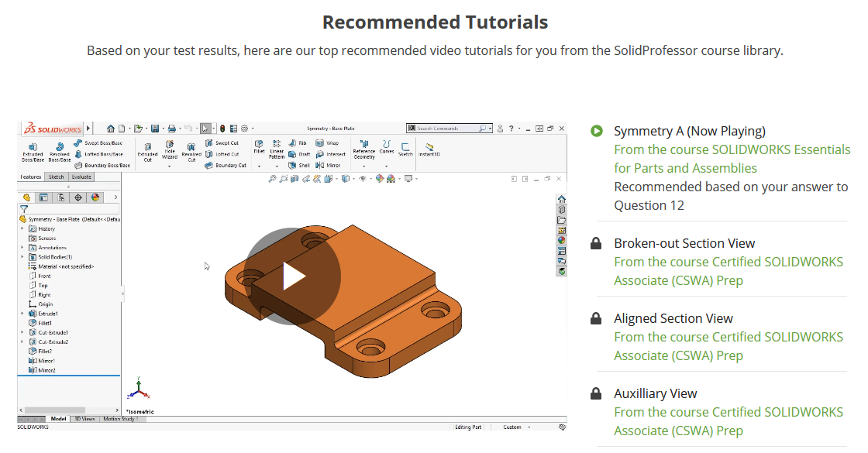Choose the Mirror feature tool
This screenshot has width=868, height=453.
click(329, 165)
